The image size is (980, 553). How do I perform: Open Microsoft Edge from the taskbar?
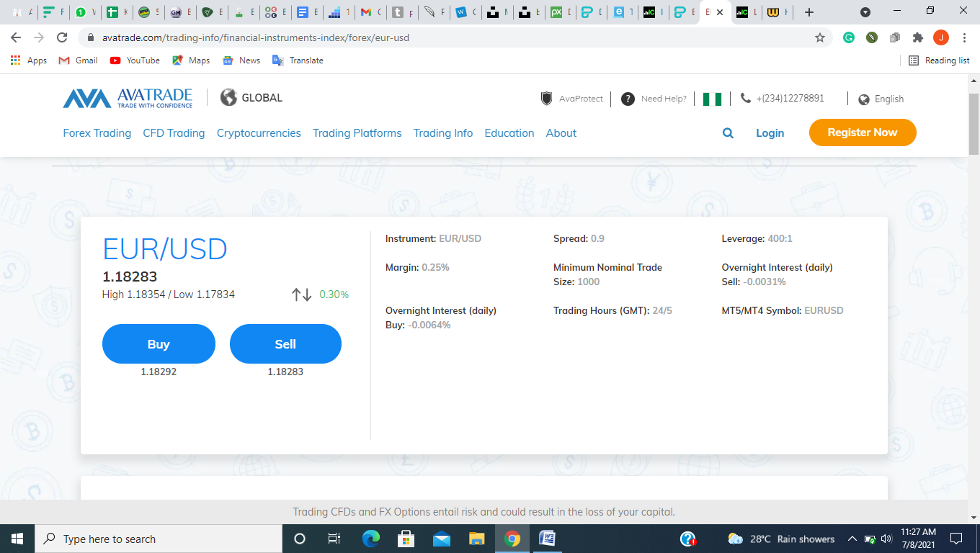[371, 539]
